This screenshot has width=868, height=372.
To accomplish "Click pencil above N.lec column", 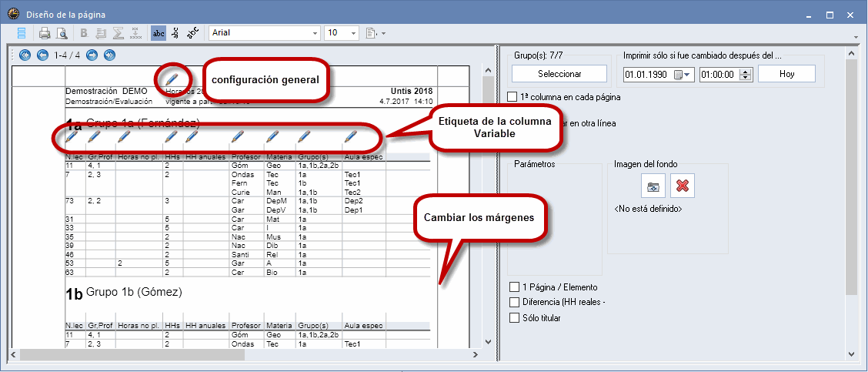I will point(72,137).
